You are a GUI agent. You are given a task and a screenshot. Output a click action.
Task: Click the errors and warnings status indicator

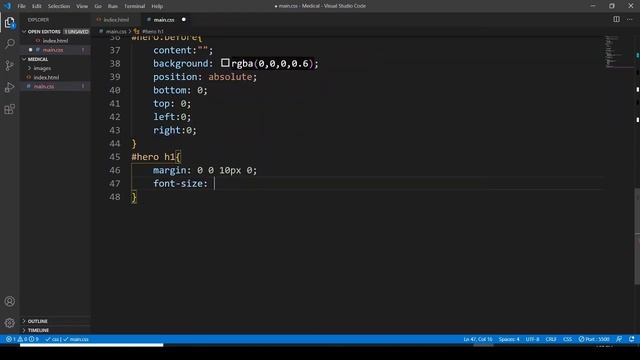click(22, 339)
